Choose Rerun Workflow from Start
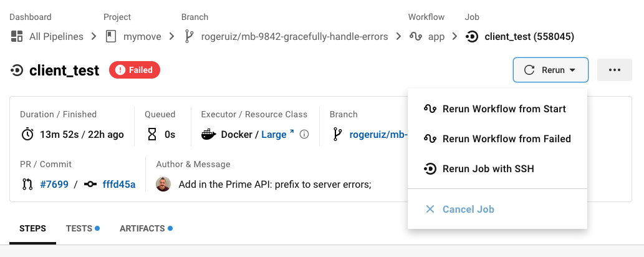644x257 pixels. [x=497, y=109]
